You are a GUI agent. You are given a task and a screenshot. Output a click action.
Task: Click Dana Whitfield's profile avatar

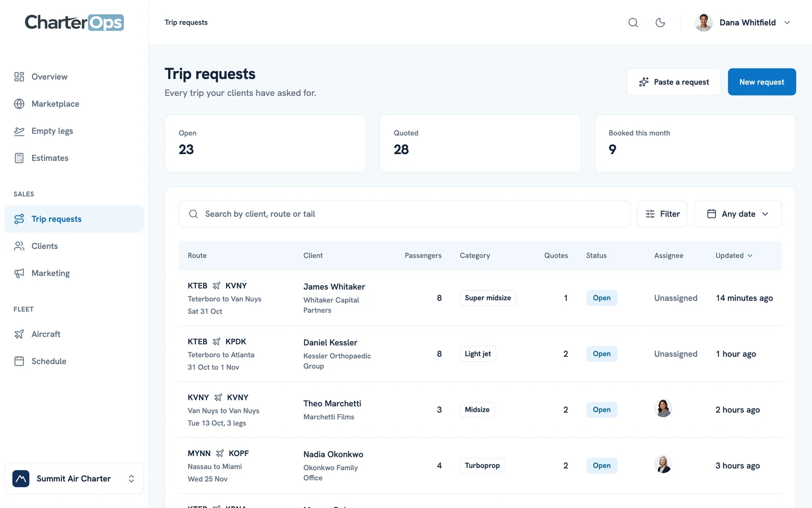[704, 23]
